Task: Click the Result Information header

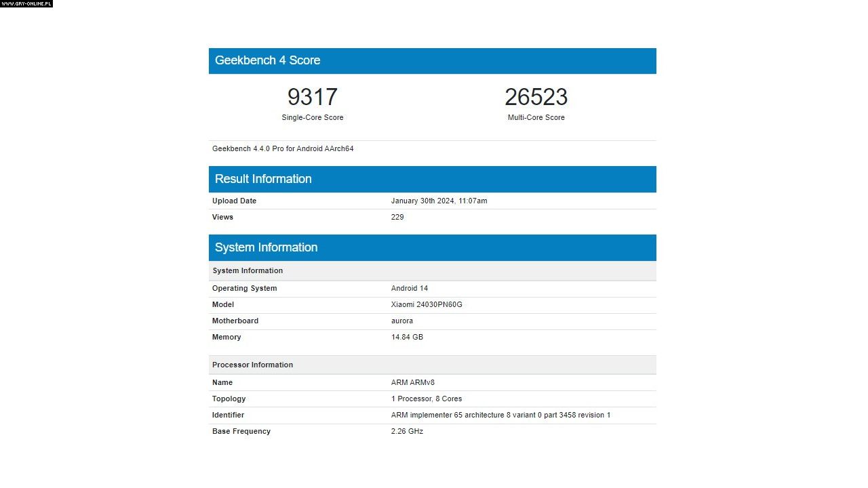Action: [x=263, y=179]
